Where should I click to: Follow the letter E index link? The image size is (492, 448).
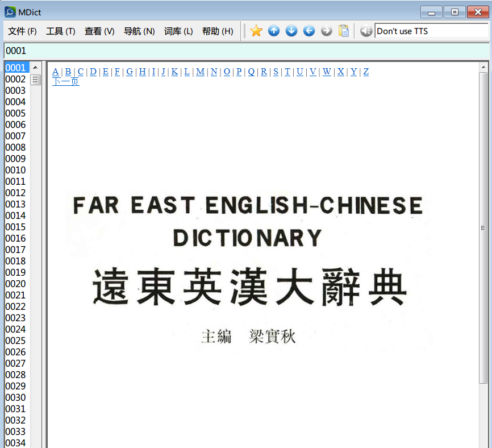coord(106,72)
